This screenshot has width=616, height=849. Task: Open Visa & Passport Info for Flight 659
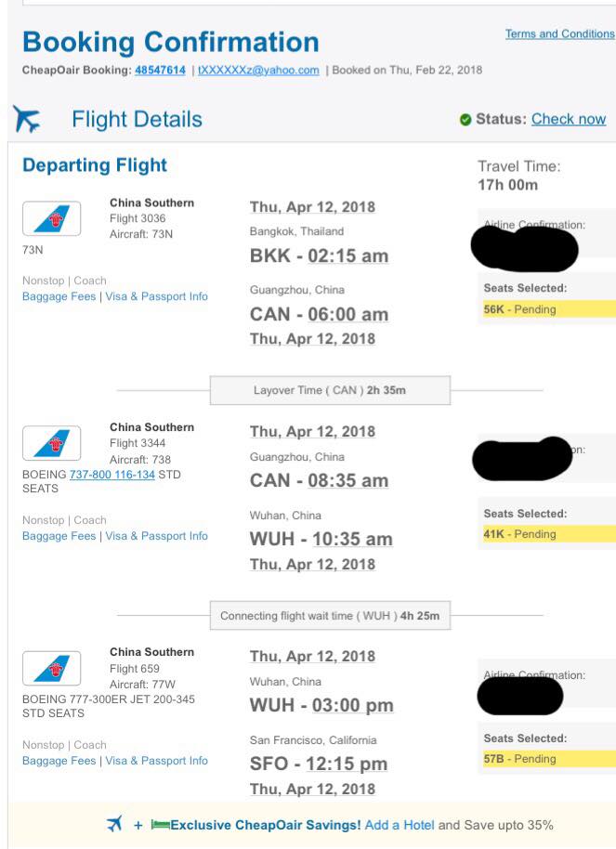(157, 760)
